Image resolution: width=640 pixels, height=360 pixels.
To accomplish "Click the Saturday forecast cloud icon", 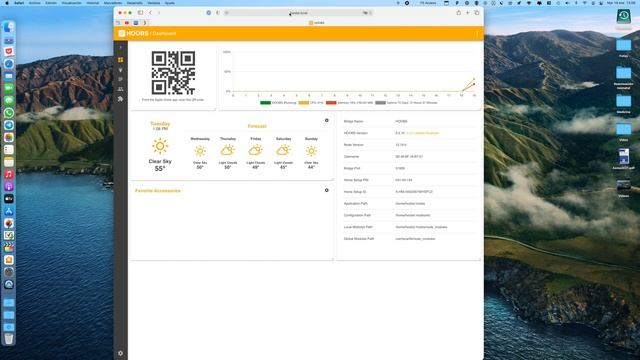I will 283,151.
